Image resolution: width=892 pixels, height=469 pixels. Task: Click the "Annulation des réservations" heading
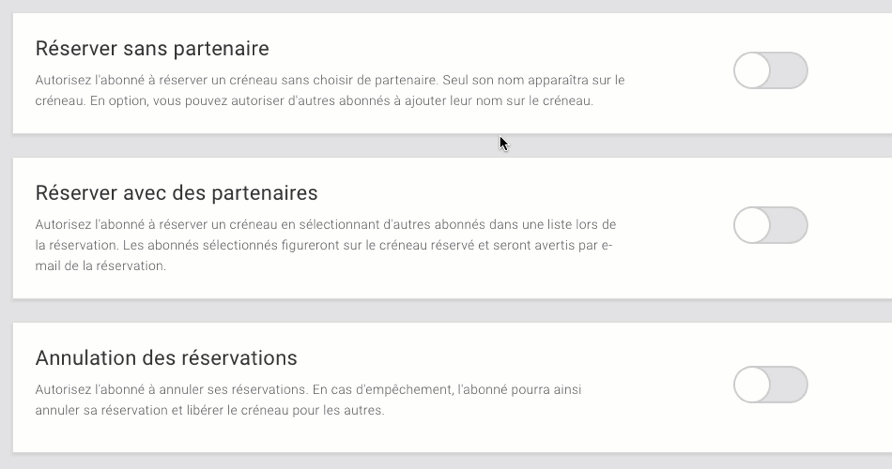166,357
